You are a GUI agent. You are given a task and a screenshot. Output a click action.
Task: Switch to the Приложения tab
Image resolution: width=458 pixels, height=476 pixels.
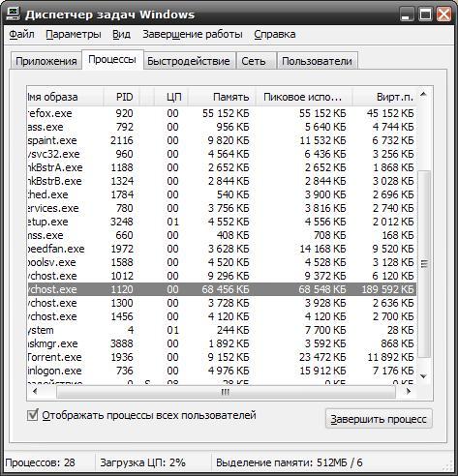46,61
